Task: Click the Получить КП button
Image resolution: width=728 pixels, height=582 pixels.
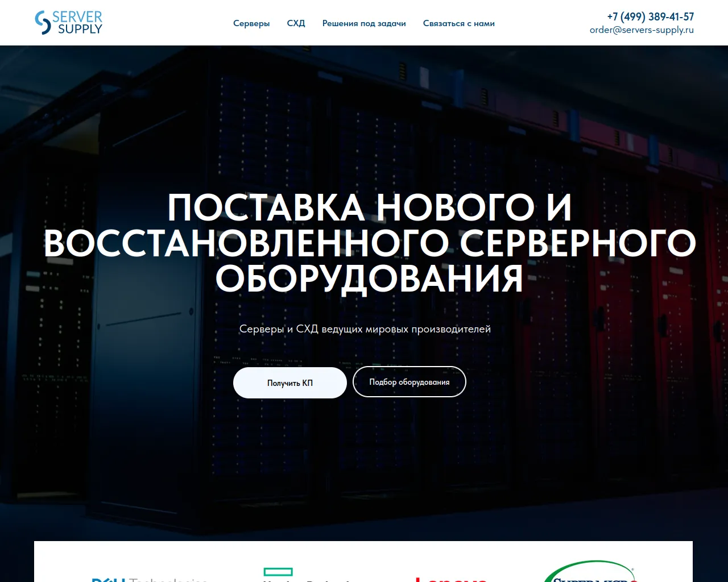Action: click(x=289, y=383)
